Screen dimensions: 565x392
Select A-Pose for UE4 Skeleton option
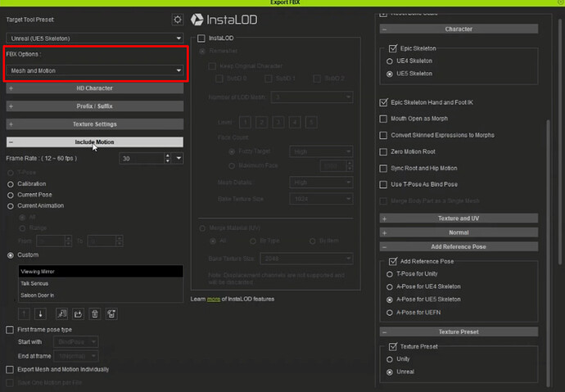[390, 287]
